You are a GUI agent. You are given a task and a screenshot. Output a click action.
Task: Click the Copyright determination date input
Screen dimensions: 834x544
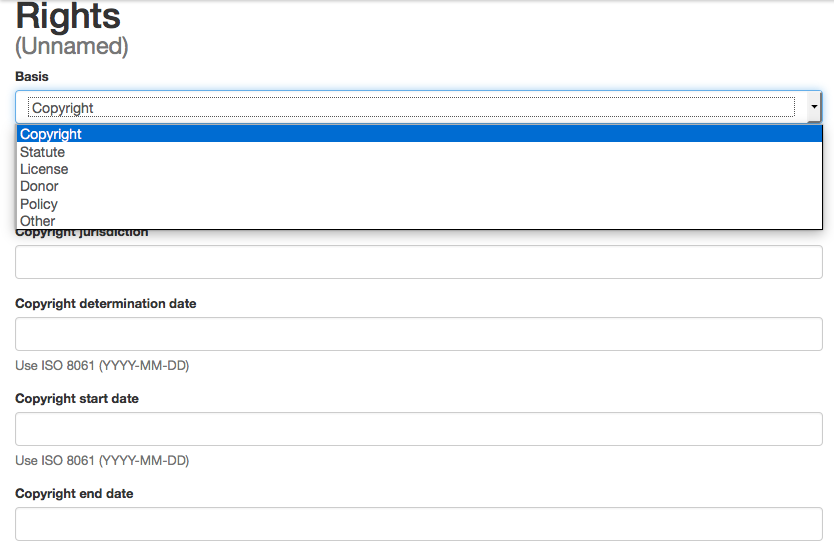point(418,334)
